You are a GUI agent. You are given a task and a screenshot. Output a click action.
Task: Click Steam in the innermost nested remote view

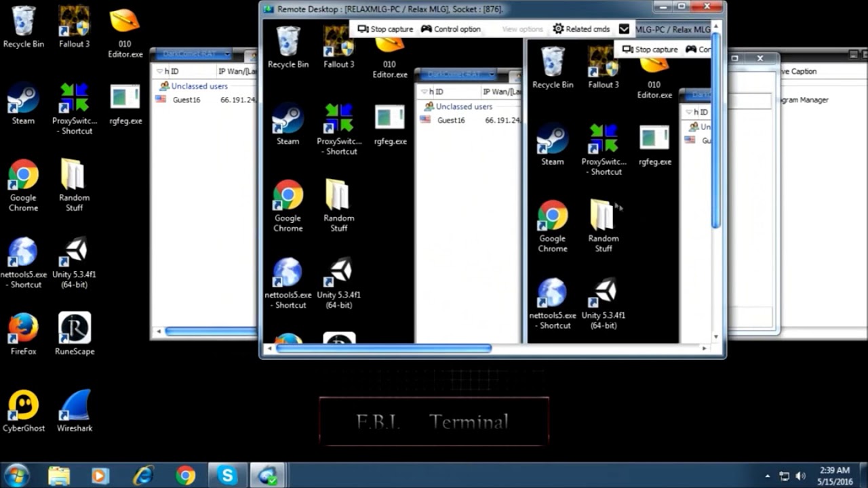[552, 144]
